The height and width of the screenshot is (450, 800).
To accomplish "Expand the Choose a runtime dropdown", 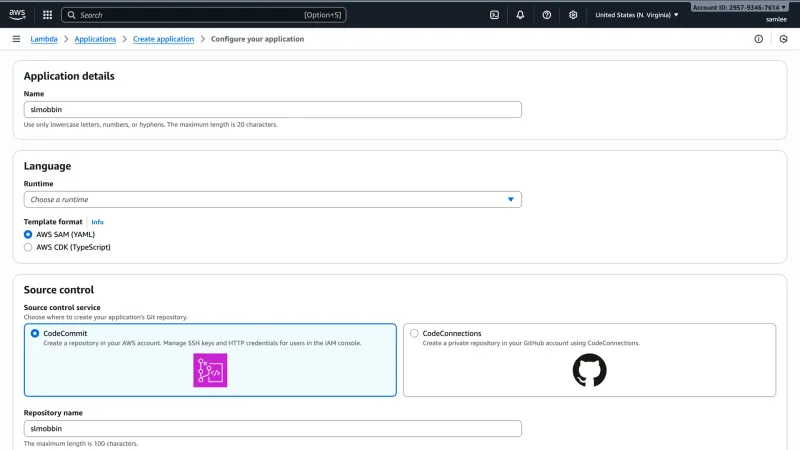I will [272, 199].
